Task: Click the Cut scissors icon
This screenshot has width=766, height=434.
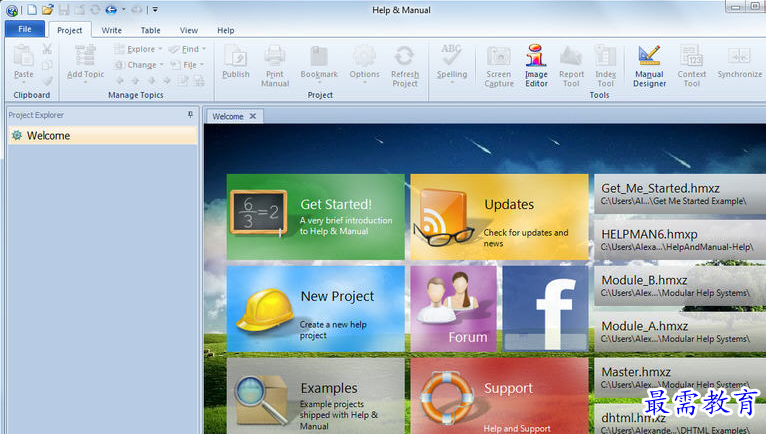Action: 47,49
